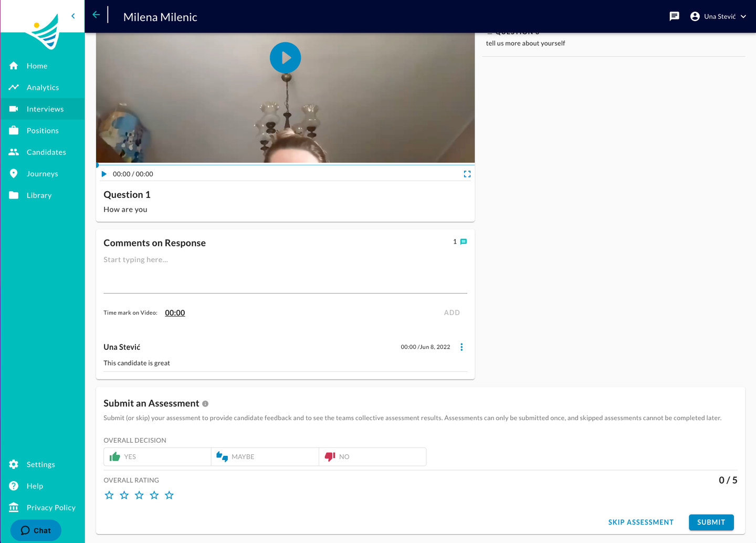Click SKIP ASSESSMENT
Image resolution: width=756 pixels, height=543 pixels.
pos(640,522)
